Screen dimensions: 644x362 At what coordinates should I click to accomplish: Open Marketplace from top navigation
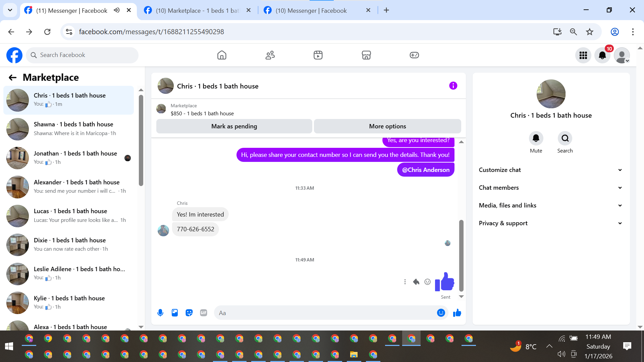point(366,55)
